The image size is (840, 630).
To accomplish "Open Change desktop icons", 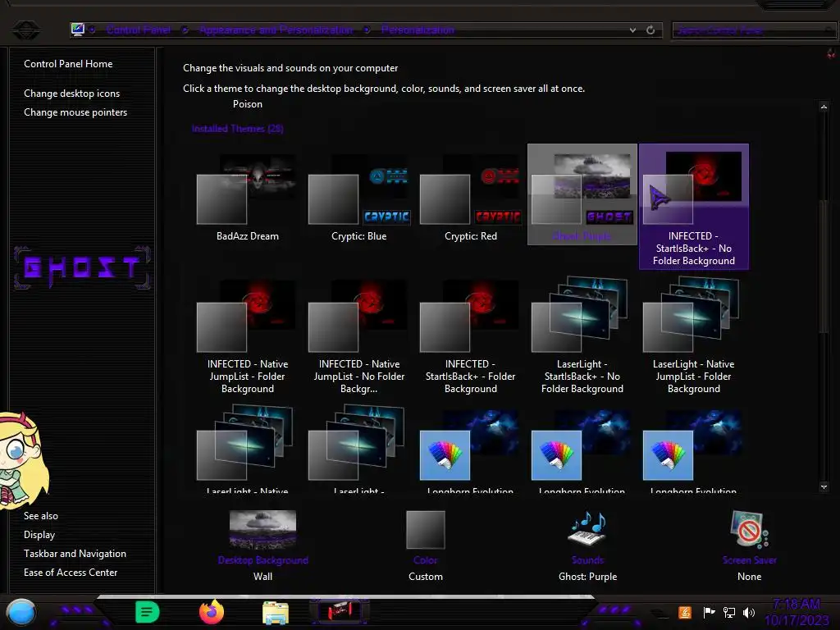I will (72, 94).
